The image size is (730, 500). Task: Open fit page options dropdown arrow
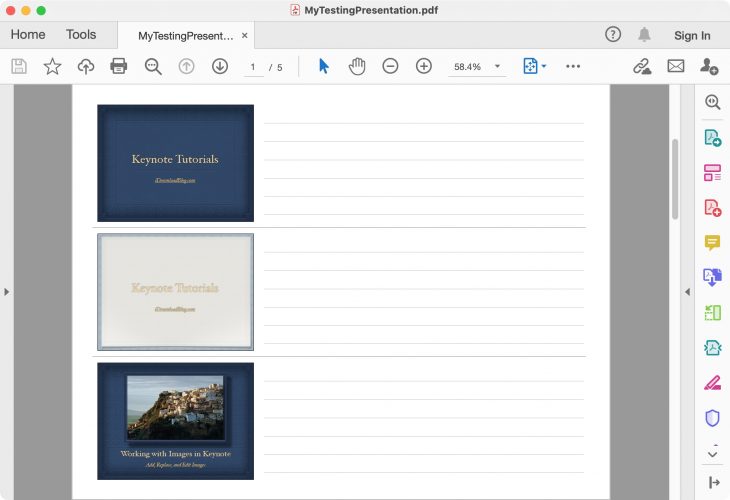pos(544,66)
